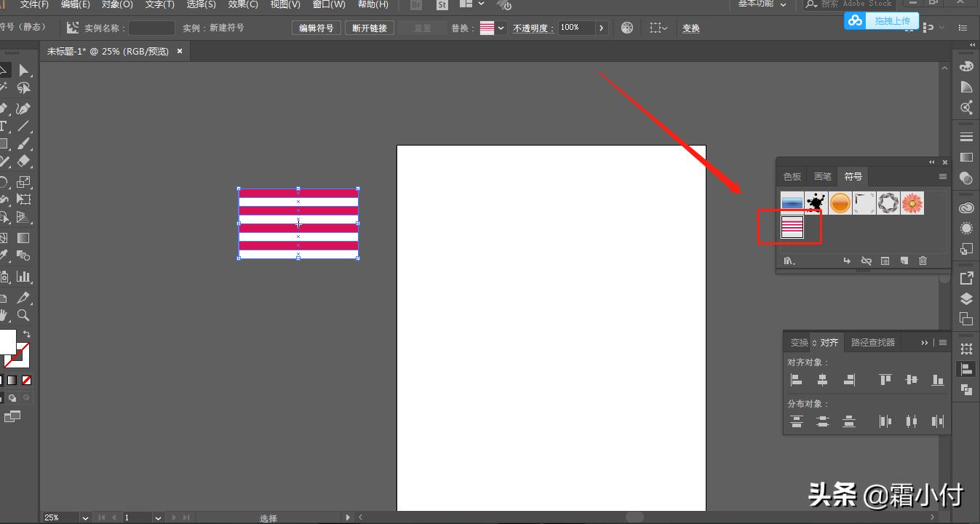Viewport: 980px width, 524px height.
Task: Select the Gradient tool
Action: coord(24,237)
